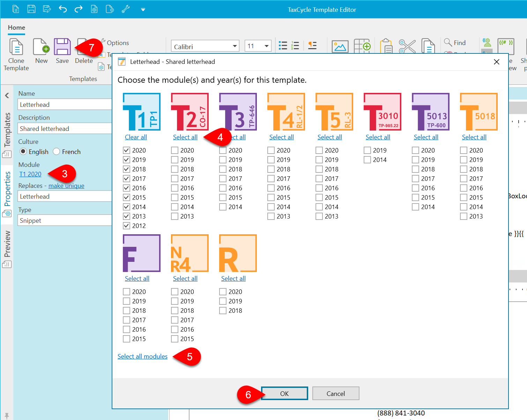This screenshot has height=420, width=527.
Task: Click the Cancel button
Action: click(336, 393)
